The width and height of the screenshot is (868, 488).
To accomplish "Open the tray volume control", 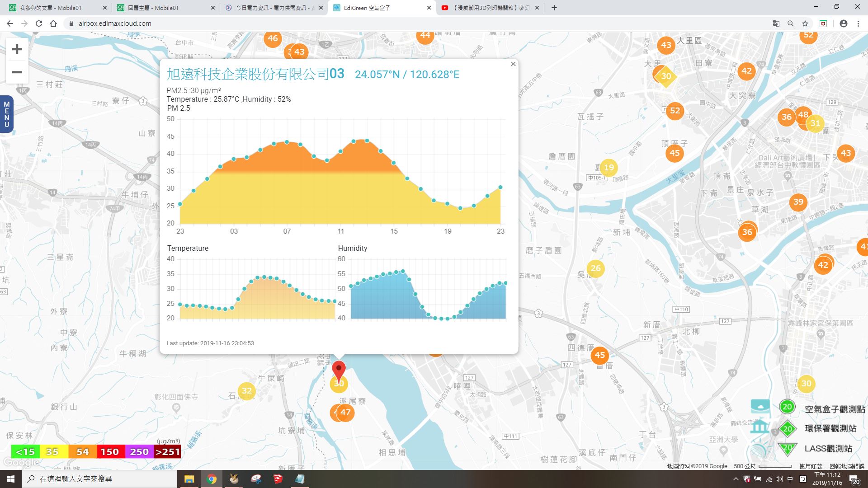I will [779, 479].
